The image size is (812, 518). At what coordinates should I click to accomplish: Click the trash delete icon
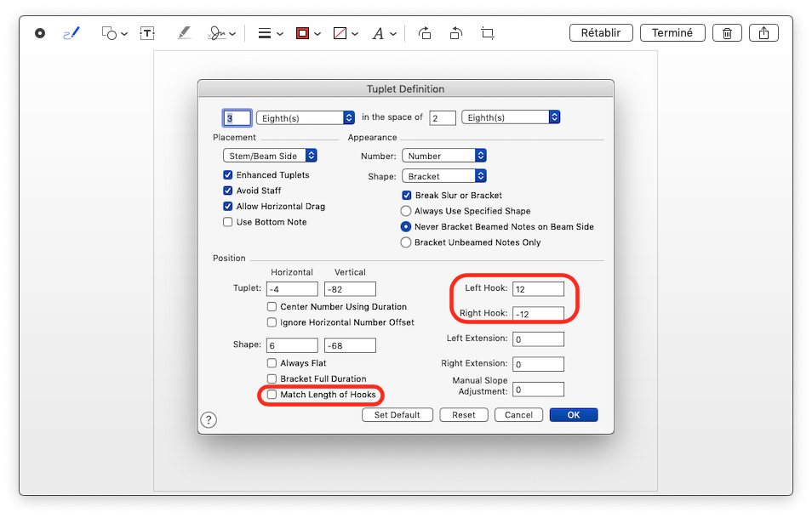pos(727,33)
